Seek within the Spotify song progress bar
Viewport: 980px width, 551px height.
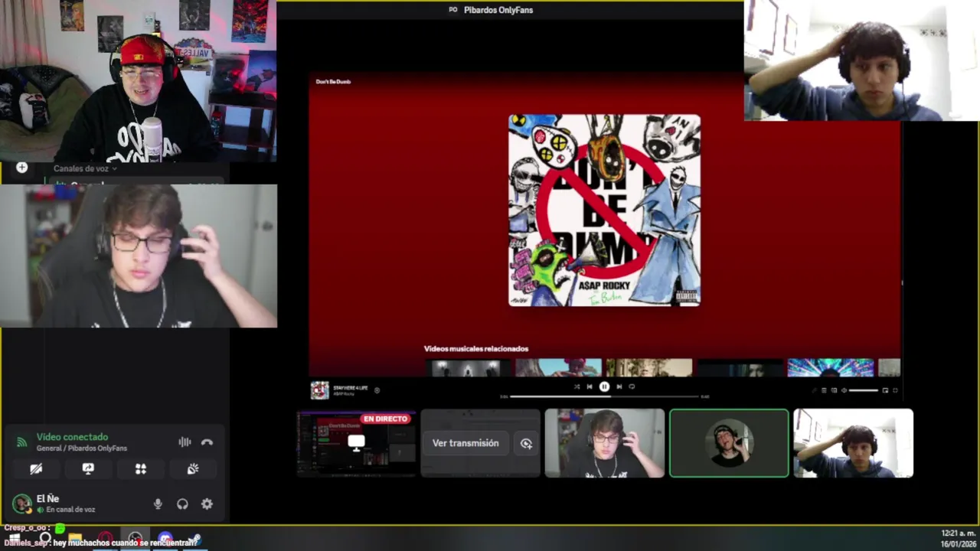[x=604, y=396]
